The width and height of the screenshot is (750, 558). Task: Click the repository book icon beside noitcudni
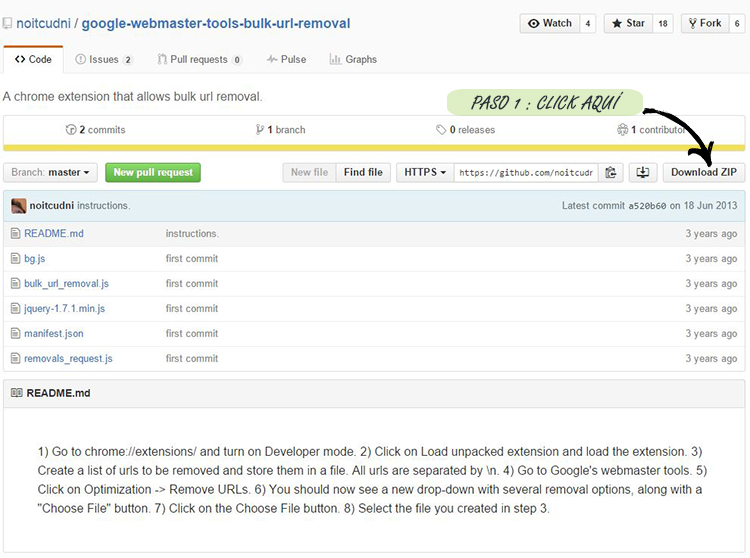click(7, 23)
